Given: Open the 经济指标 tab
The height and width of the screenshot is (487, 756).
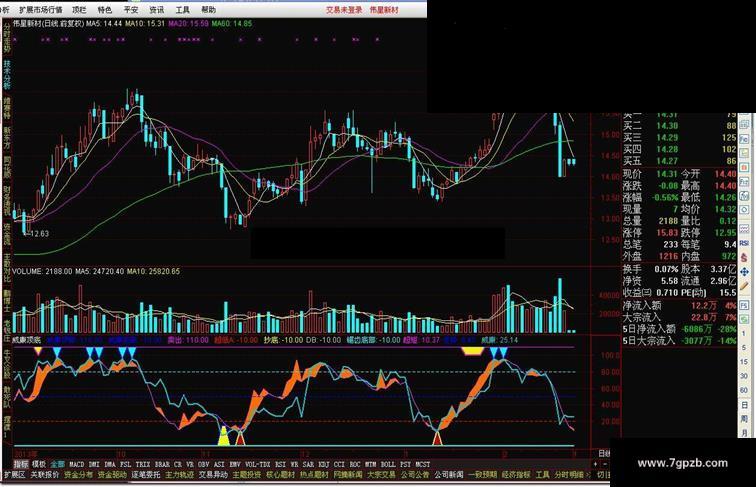Looking at the screenshot, I should tap(516, 475).
